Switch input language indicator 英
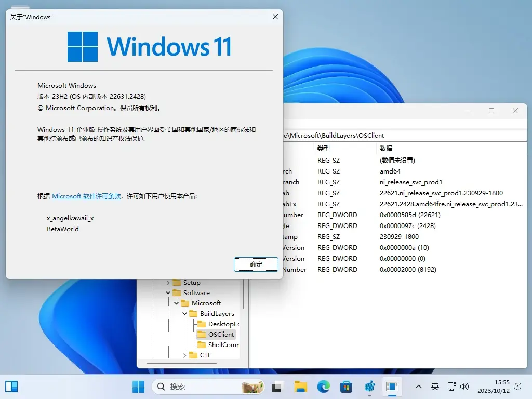The width and height of the screenshot is (532, 399). coord(435,387)
